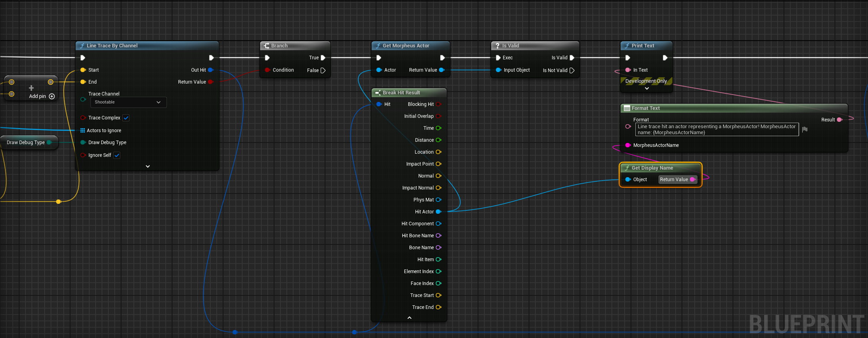Click the Hit Actor output pin
Screen dimensions: 868x338
coord(438,212)
